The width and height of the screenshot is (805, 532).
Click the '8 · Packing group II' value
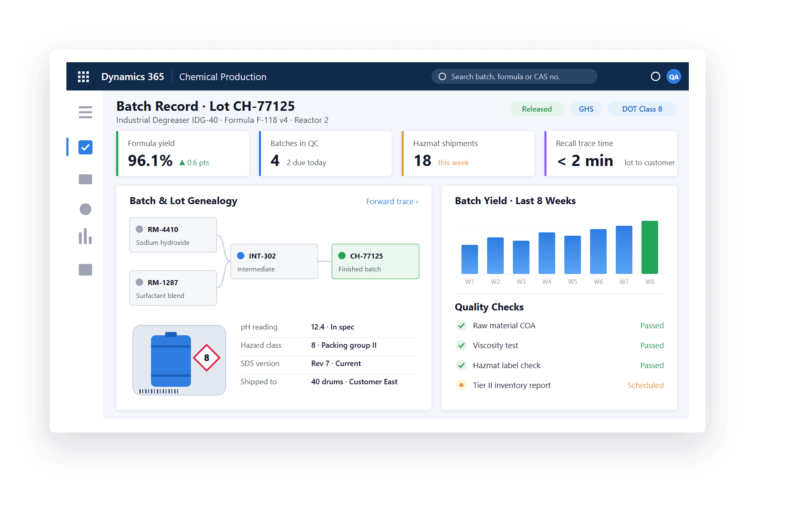coord(344,345)
